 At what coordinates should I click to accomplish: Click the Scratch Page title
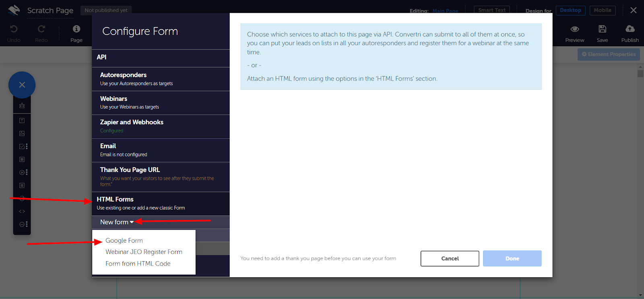pos(50,10)
